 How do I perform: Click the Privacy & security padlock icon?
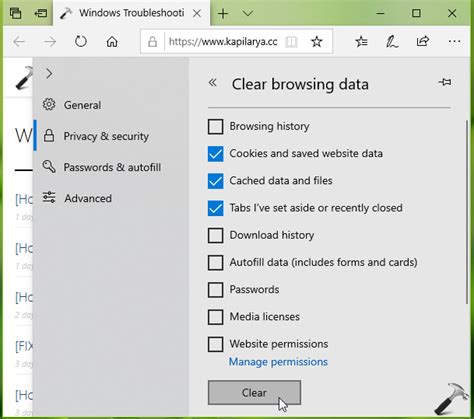click(49, 136)
